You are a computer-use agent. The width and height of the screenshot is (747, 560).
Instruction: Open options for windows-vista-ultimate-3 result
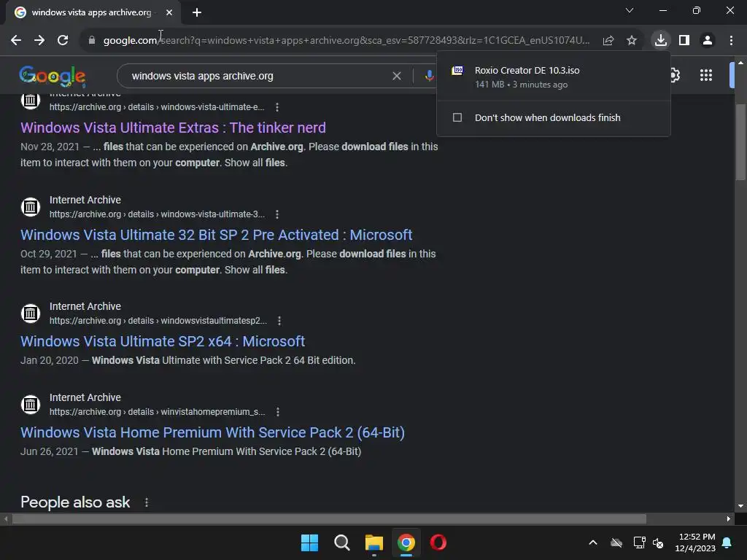(276, 214)
